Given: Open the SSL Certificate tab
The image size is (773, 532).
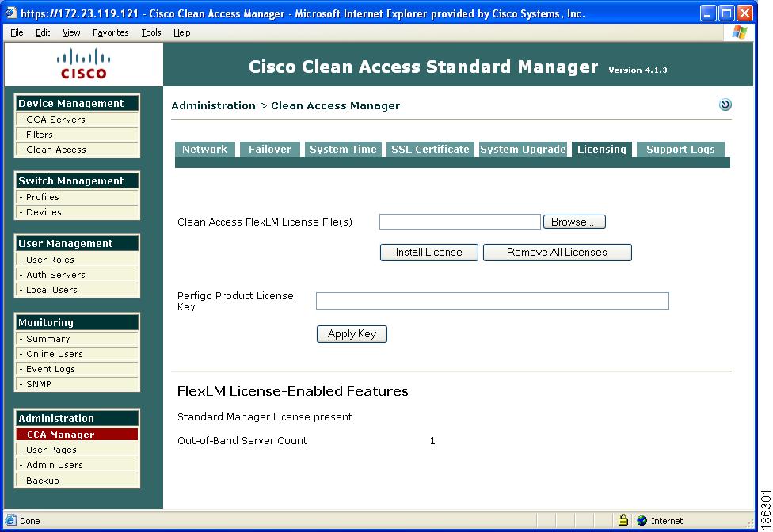Looking at the screenshot, I should pos(429,148).
